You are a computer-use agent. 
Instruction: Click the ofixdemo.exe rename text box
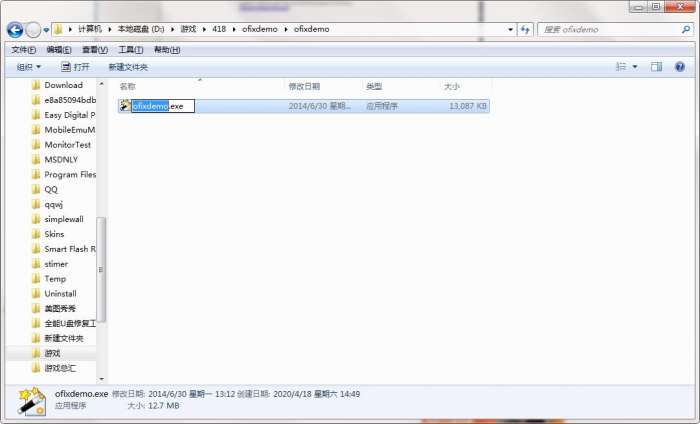(x=163, y=106)
